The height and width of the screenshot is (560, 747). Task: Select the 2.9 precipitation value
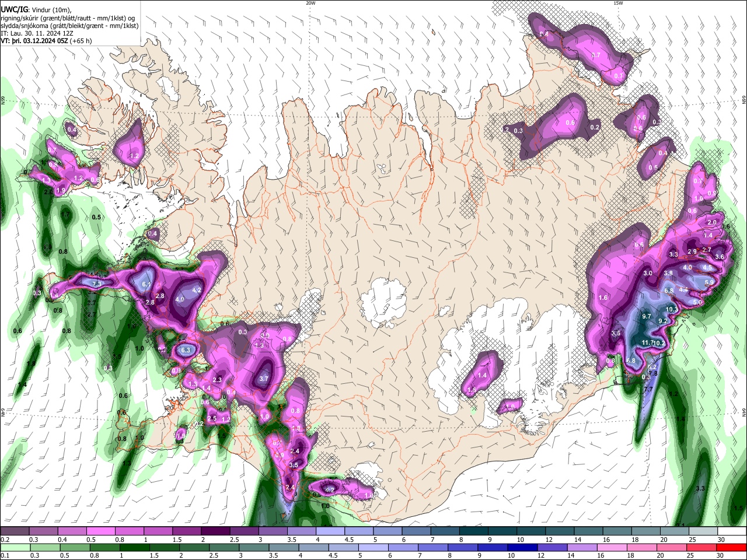(x=693, y=251)
